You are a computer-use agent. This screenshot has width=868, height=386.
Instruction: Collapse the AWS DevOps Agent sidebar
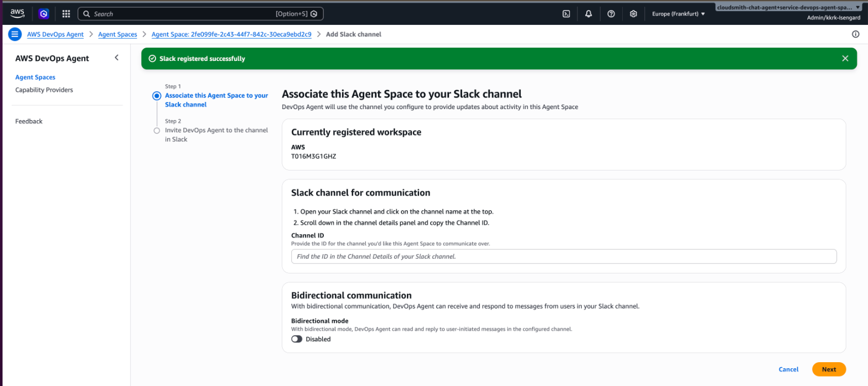click(x=116, y=58)
